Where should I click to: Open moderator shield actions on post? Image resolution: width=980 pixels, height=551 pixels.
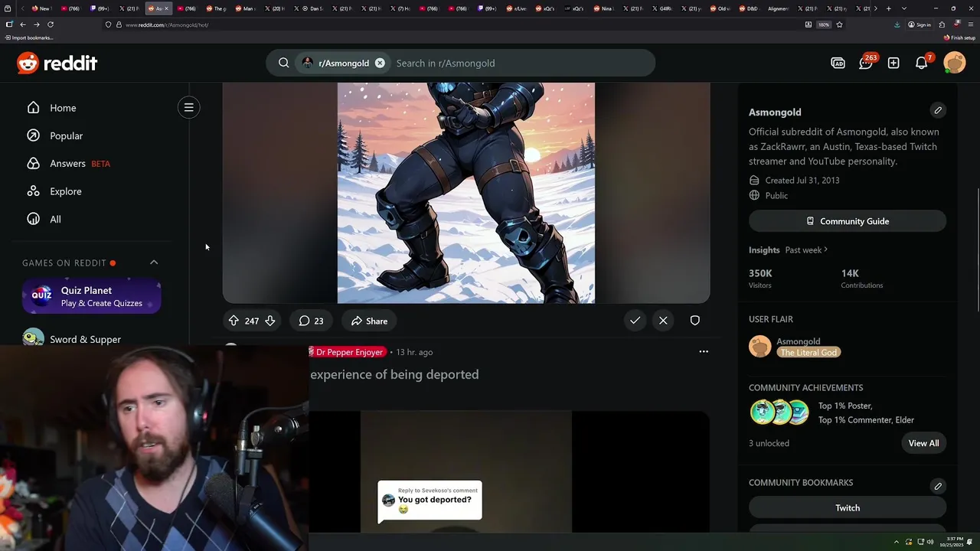click(695, 321)
